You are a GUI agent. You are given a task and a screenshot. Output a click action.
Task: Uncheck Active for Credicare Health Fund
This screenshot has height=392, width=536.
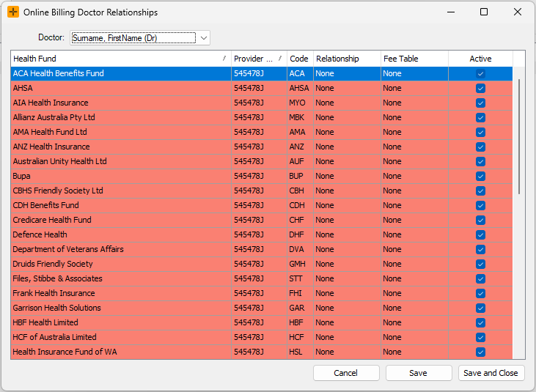(480, 221)
